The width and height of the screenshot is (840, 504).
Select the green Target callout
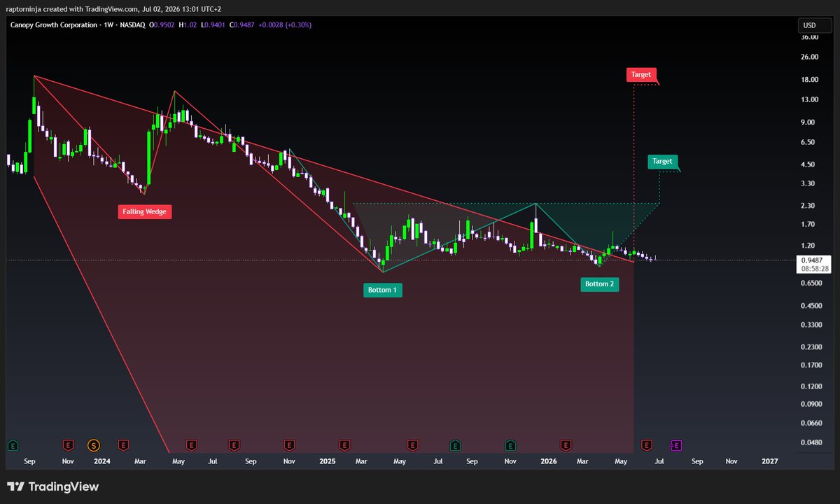[661, 161]
